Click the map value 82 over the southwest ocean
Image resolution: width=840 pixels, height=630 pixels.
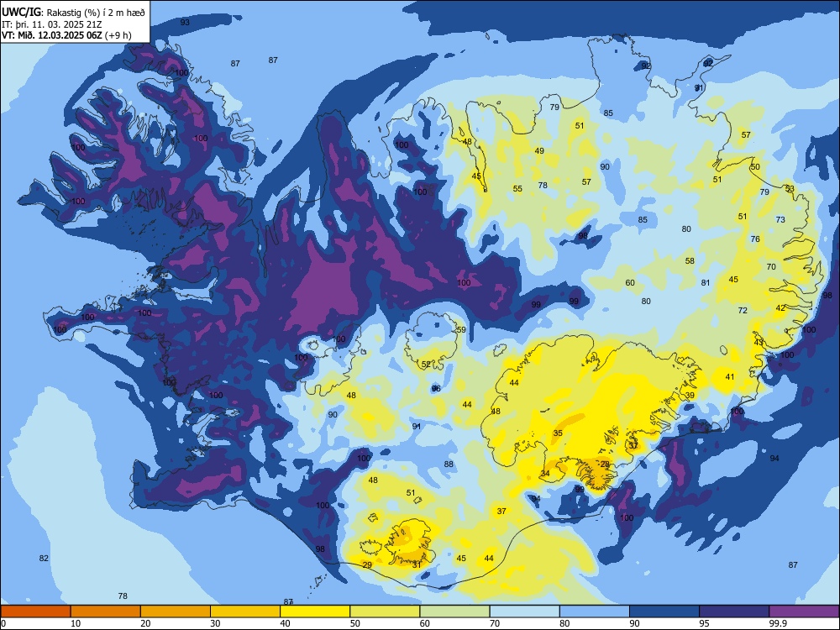(44, 559)
